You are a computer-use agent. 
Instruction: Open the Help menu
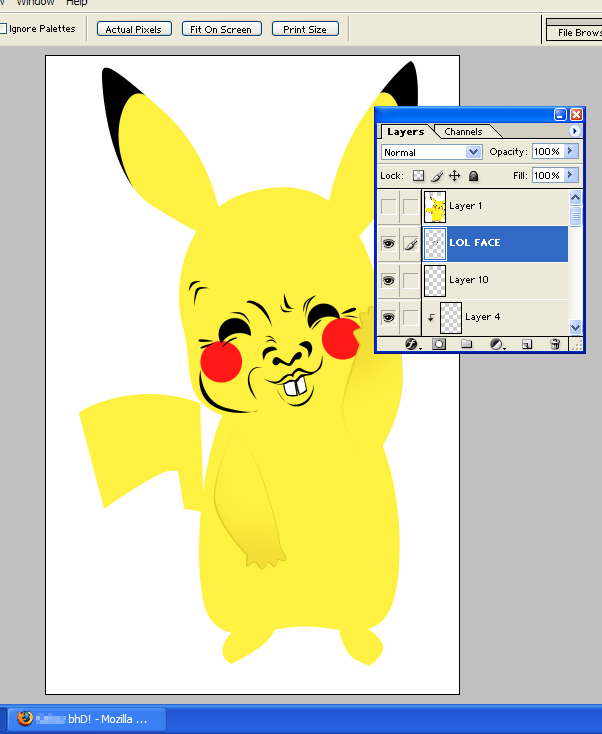tap(76, 3)
